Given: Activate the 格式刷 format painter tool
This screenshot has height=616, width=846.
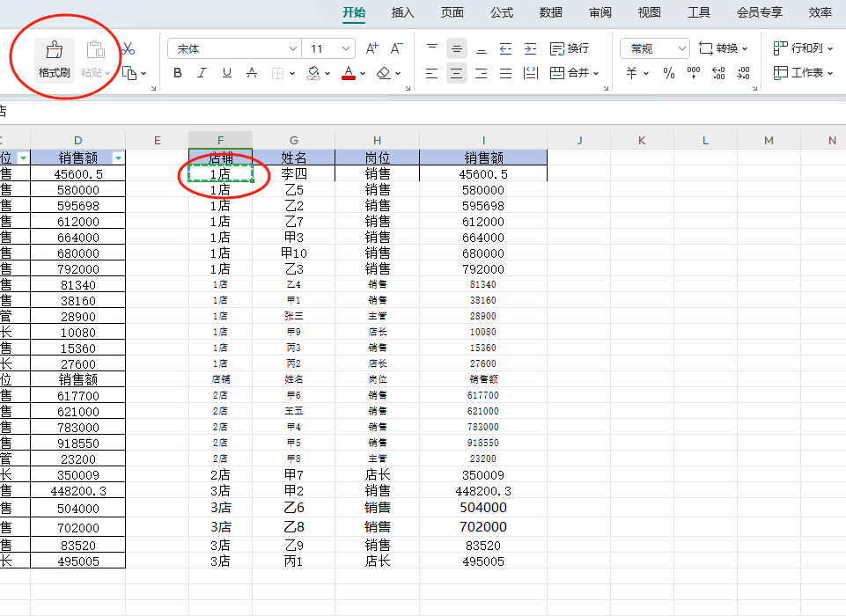Looking at the screenshot, I should (54, 59).
